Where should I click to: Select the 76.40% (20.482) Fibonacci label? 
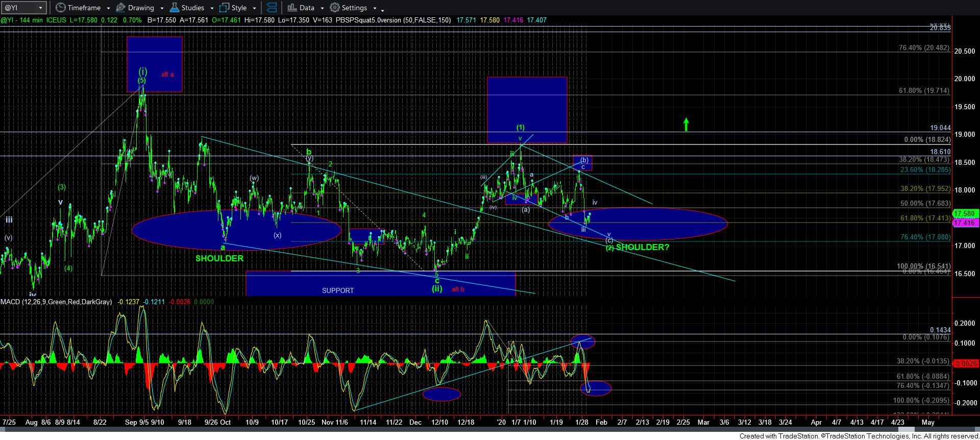point(924,47)
